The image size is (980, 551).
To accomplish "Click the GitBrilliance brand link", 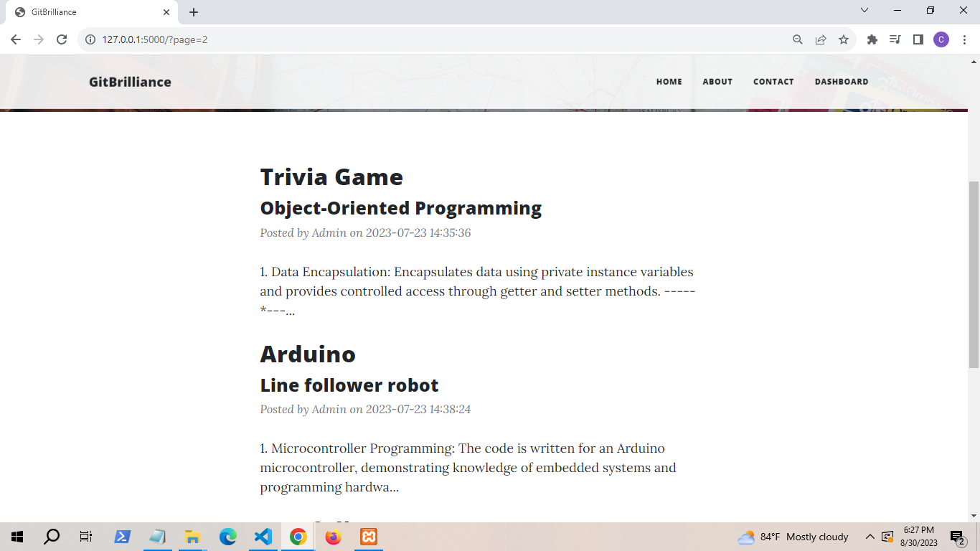I will coord(130,82).
